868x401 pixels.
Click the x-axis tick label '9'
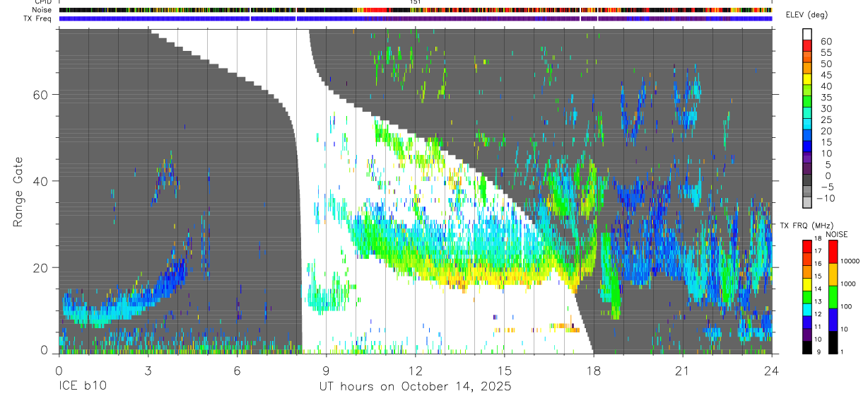pyautogui.click(x=326, y=371)
